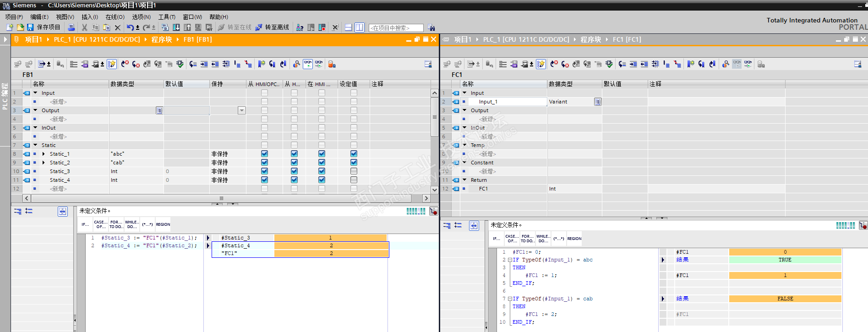Open data type dropdown for Input_1 Variant
This screenshot has height=332, width=868.
598,102
